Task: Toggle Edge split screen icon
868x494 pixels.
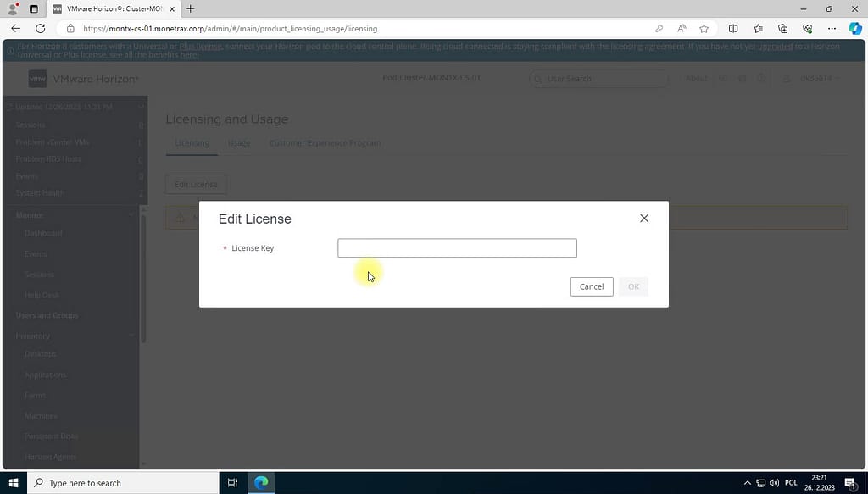Action: tap(733, 28)
